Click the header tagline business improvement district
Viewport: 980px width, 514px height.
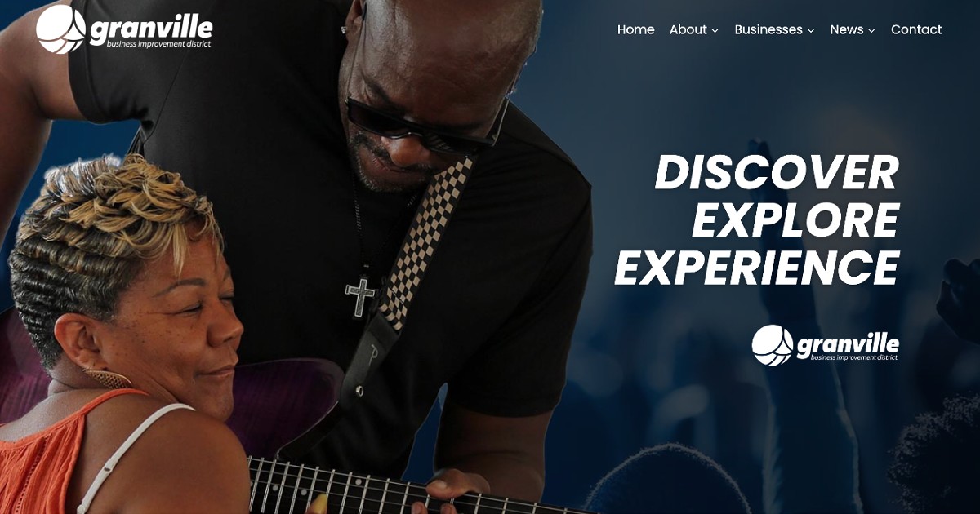158,44
